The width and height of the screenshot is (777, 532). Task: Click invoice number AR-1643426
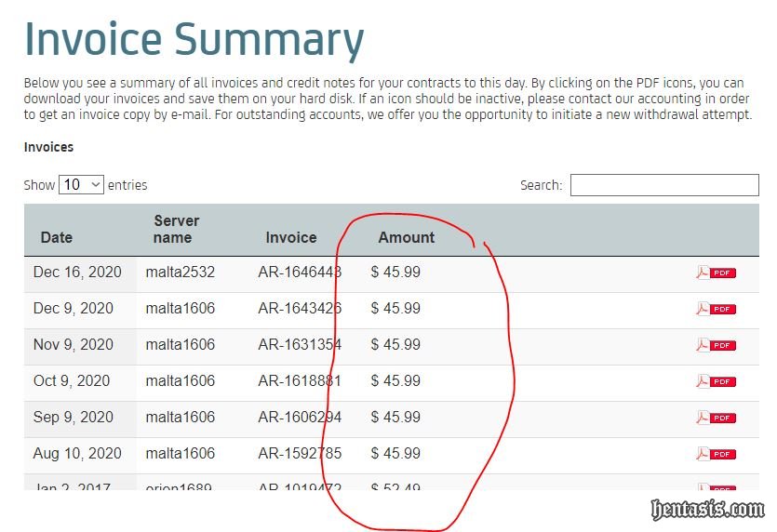(x=300, y=309)
